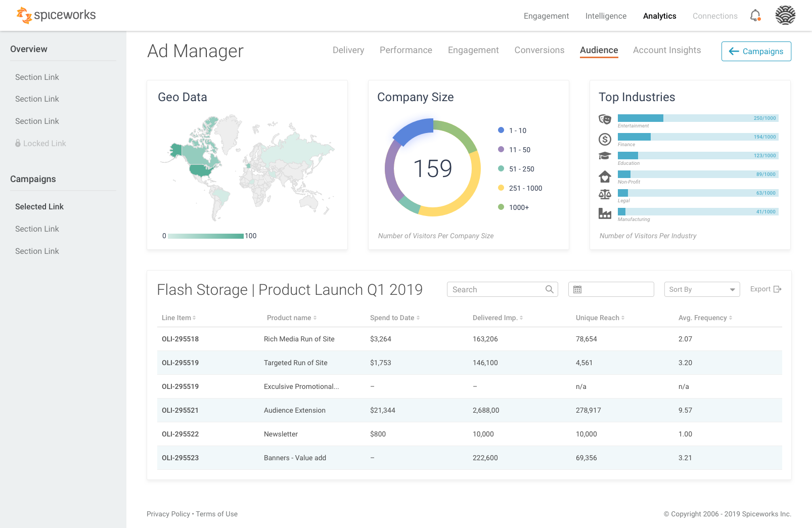Click the back arrow in Campaigns button

coord(734,51)
